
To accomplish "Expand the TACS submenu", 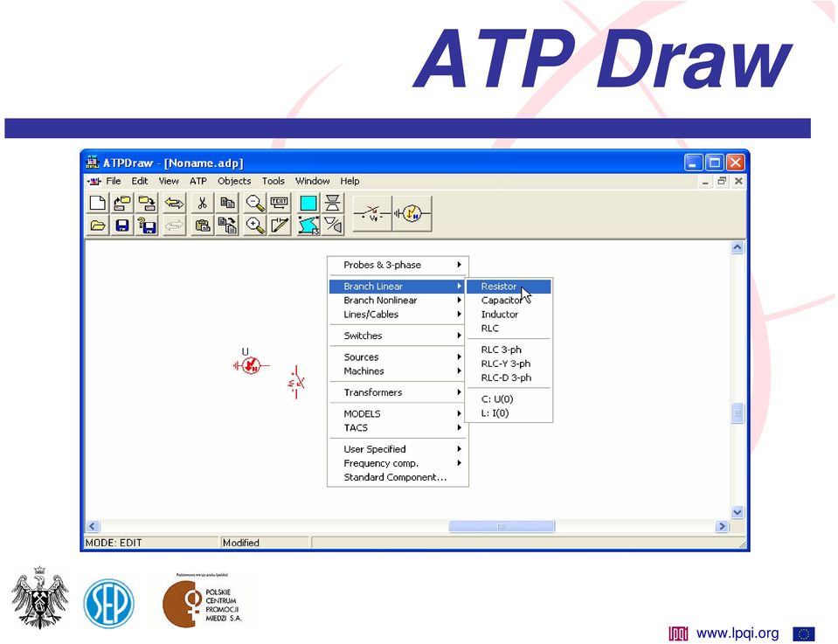I will [x=398, y=427].
